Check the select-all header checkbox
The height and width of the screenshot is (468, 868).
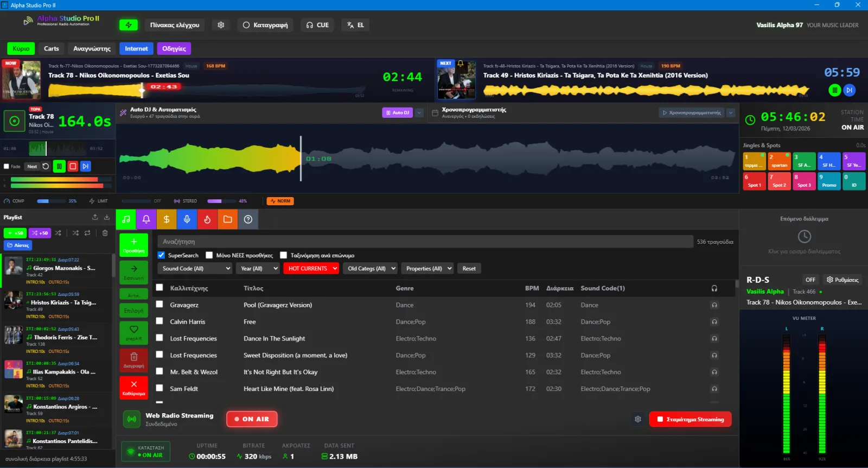[159, 288]
